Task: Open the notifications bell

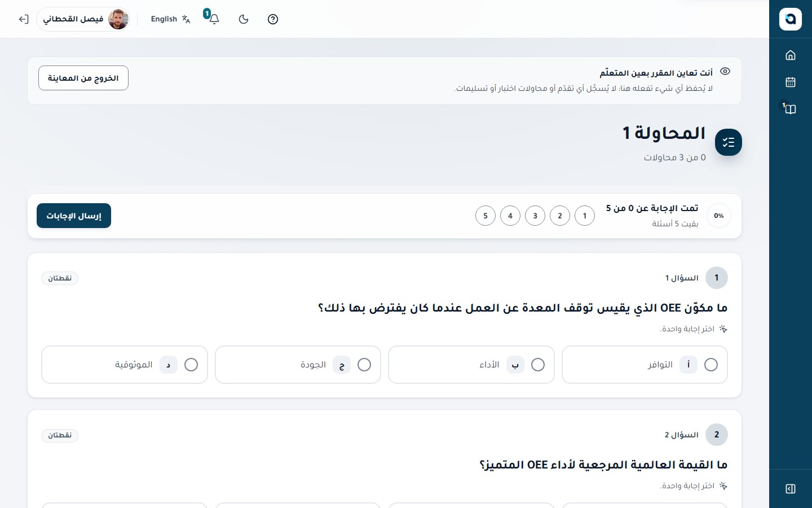Action: coord(214,19)
